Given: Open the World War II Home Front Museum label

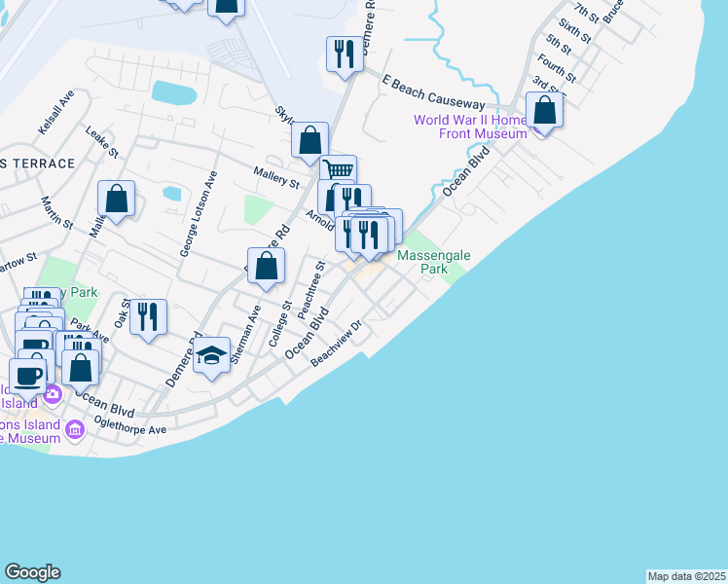Looking at the screenshot, I should coord(470,127).
